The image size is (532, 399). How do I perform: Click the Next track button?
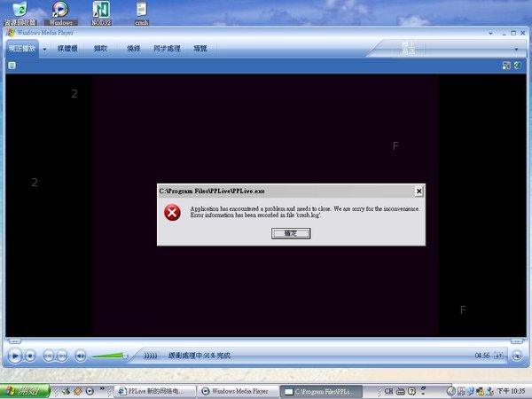point(62,356)
